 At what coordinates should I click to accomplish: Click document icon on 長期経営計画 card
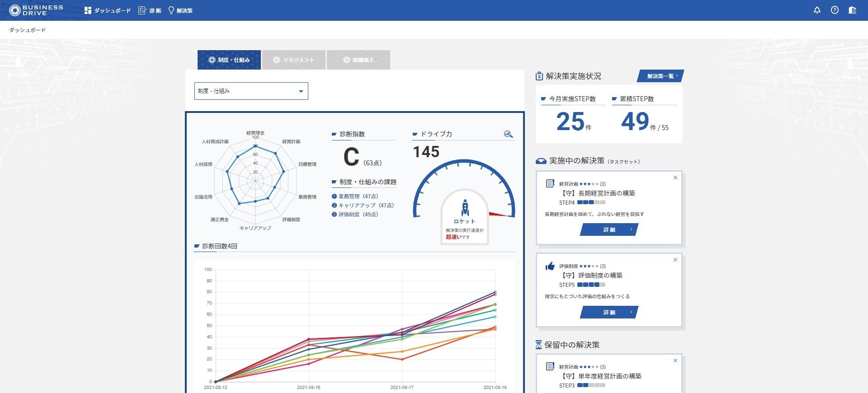(550, 183)
